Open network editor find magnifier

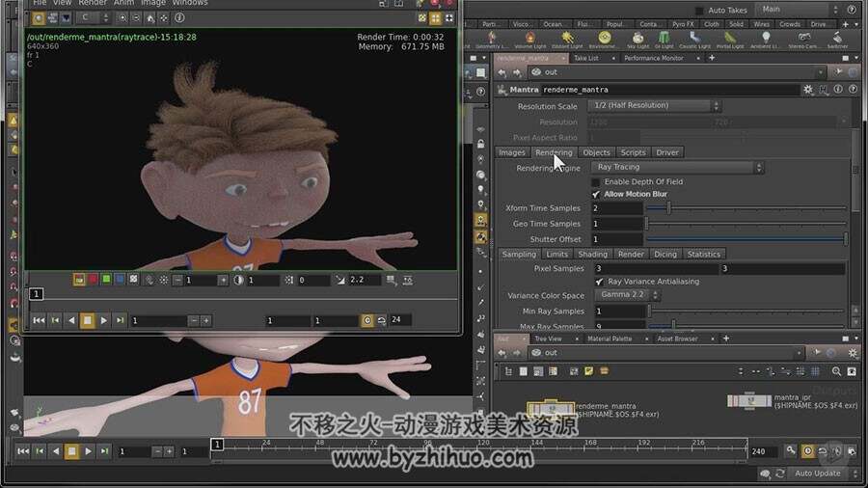pyautogui.click(x=836, y=371)
